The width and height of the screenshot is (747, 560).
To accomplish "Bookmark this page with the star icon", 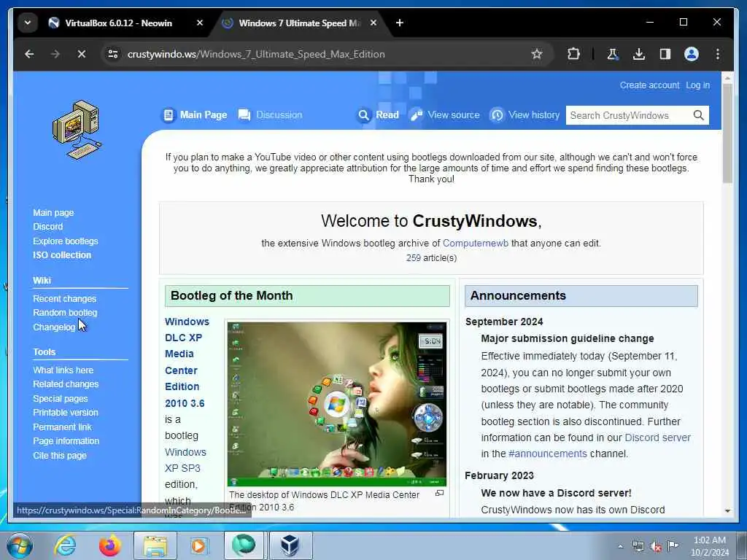I will coord(537,54).
